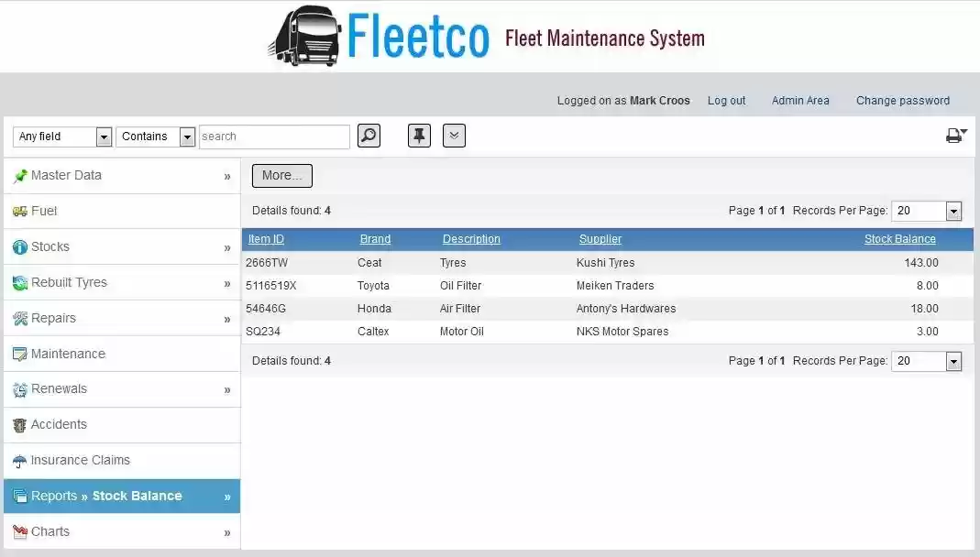
Task: Expand advanced search with the chevron button
Action: (x=454, y=135)
